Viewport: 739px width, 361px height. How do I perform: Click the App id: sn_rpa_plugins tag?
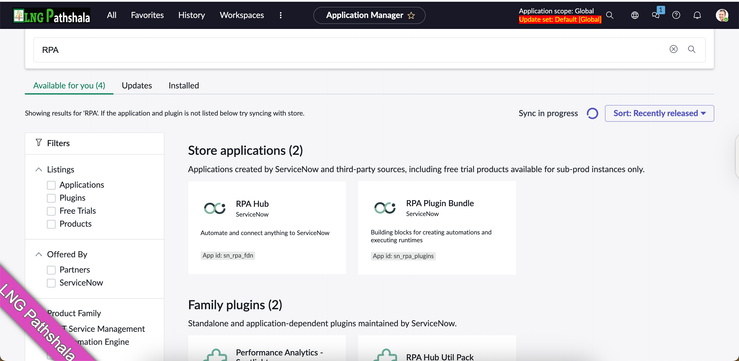(403, 256)
